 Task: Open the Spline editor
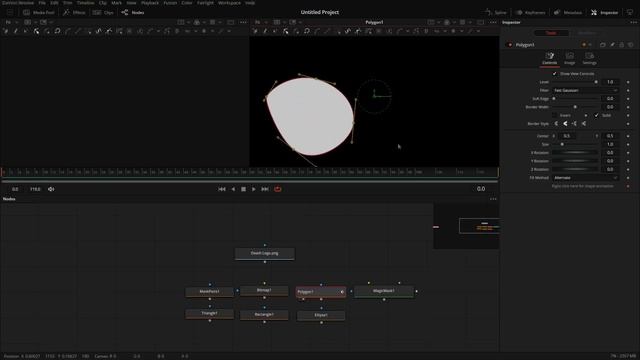pos(496,13)
